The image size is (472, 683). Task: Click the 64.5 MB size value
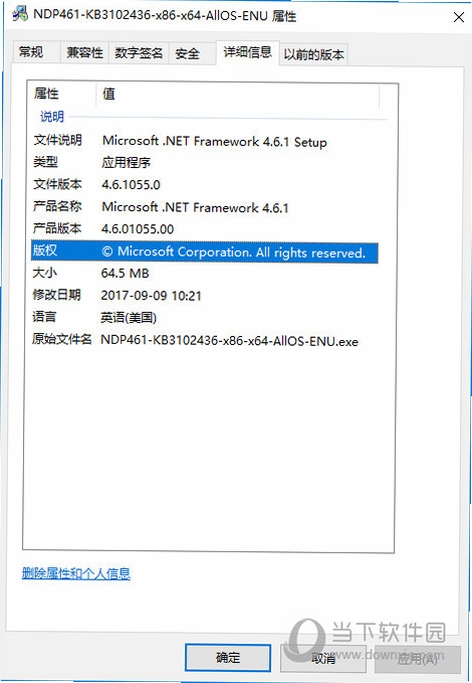pos(125,274)
